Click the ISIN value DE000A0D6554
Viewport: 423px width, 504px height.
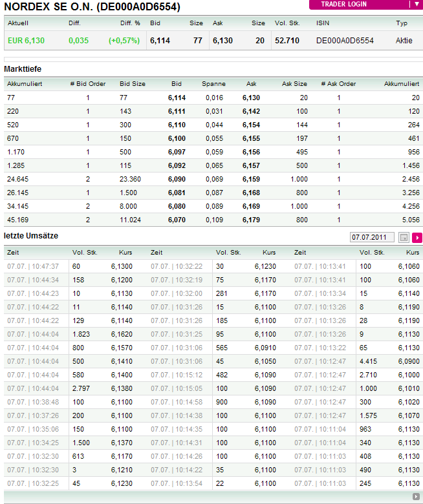tap(345, 41)
